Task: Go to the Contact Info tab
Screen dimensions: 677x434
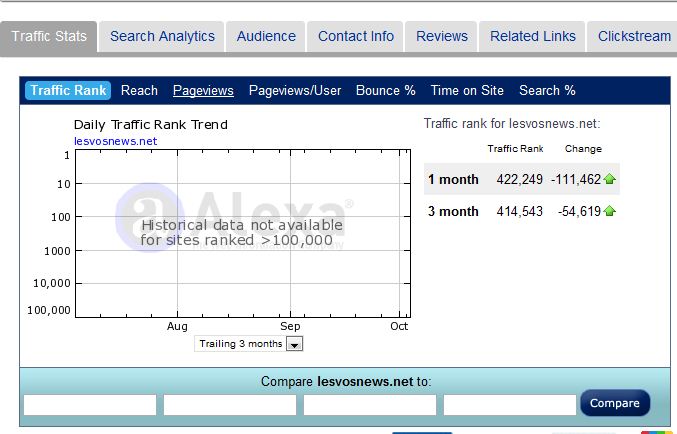Action: [x=356, y=37]
